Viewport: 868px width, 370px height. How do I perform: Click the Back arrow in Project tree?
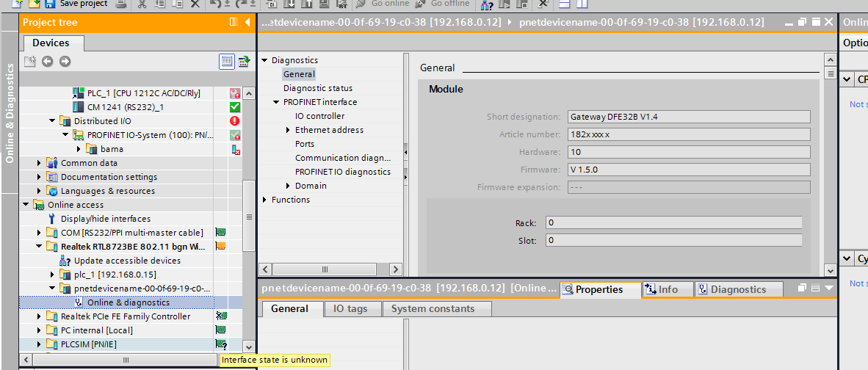coord(48,62)
